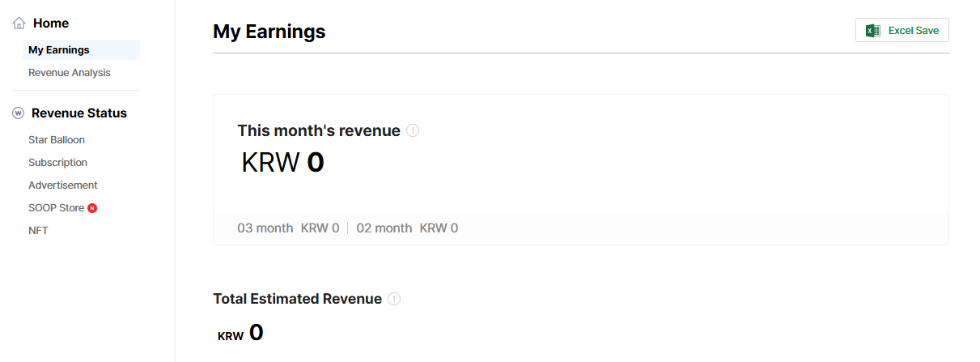Open the Advertisement revenue section
980x362 pixels.
coord(63,185)
